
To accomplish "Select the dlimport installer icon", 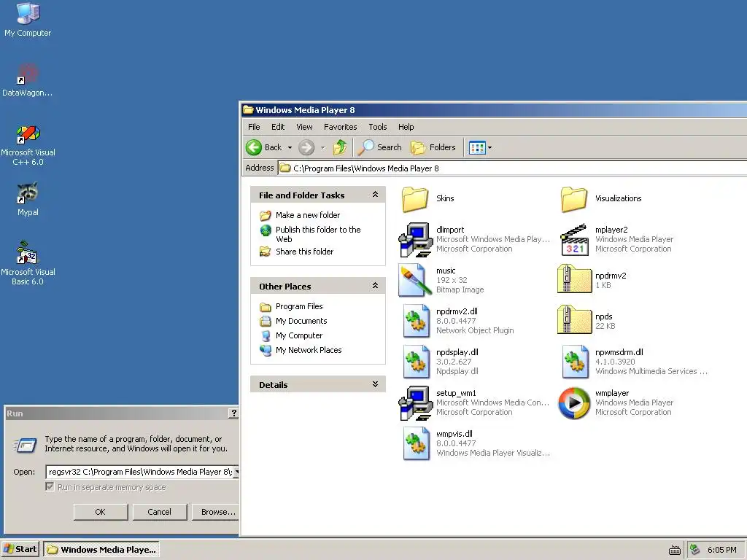I will pos(415,239).
